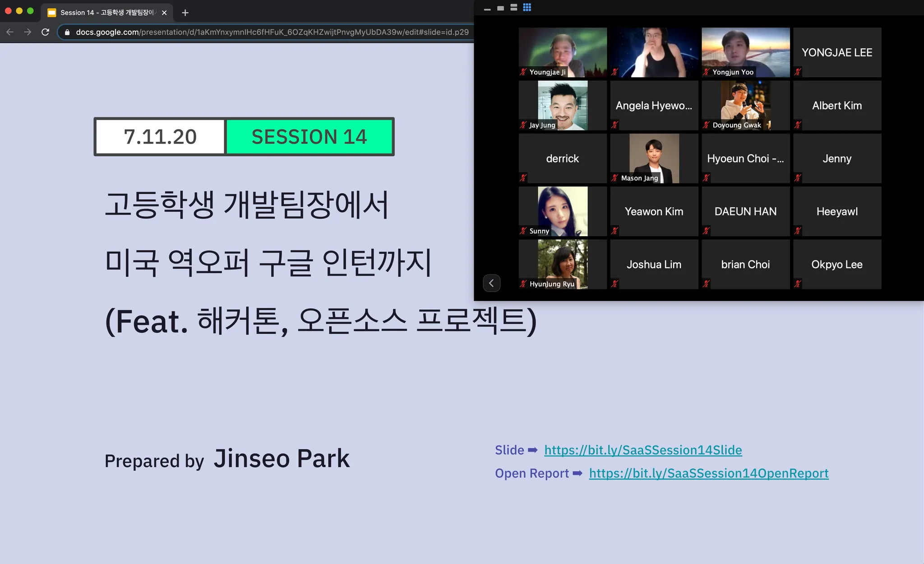Click Youngjae Ji's muted microphone icon
This screenshot has height=564, width=924.
click(523, 72)
